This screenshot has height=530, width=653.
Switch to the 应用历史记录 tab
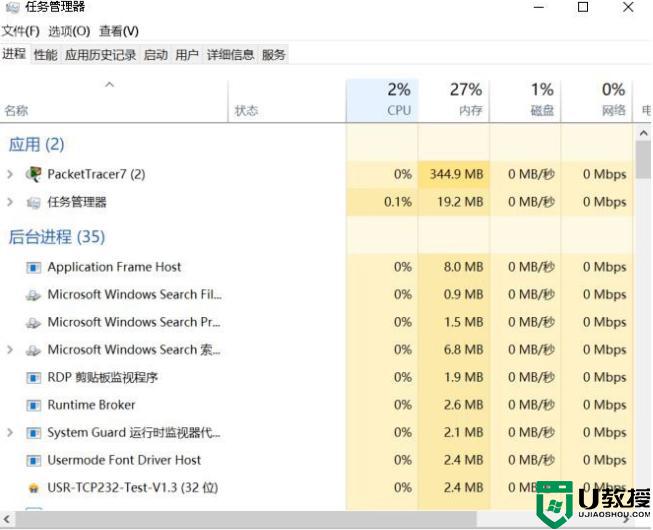(x=100, y=55)
